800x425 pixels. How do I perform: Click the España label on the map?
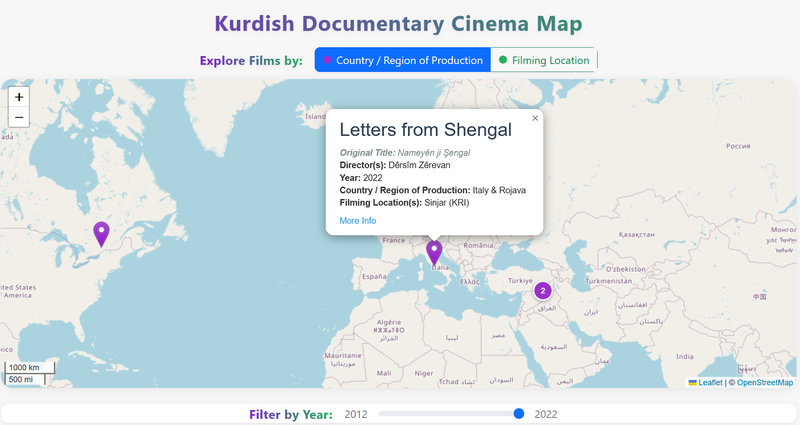pos(374,276)
